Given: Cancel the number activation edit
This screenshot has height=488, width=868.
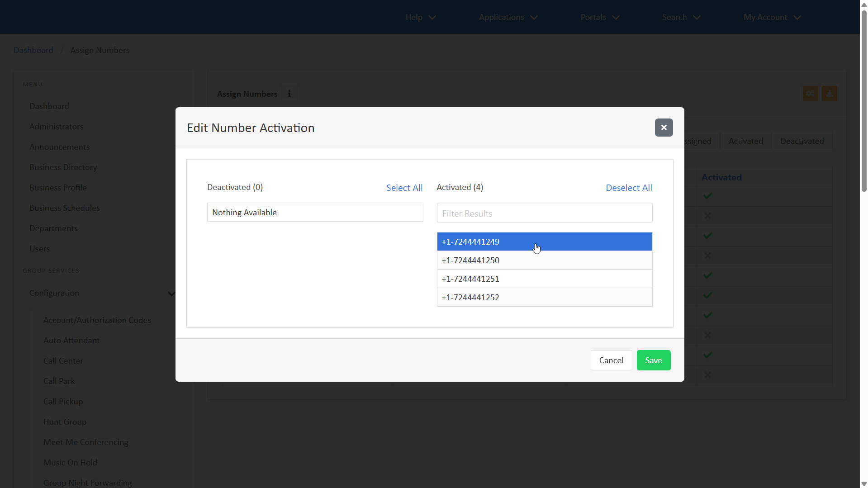Looking at the screenshot, I should [x=611, y=360].
